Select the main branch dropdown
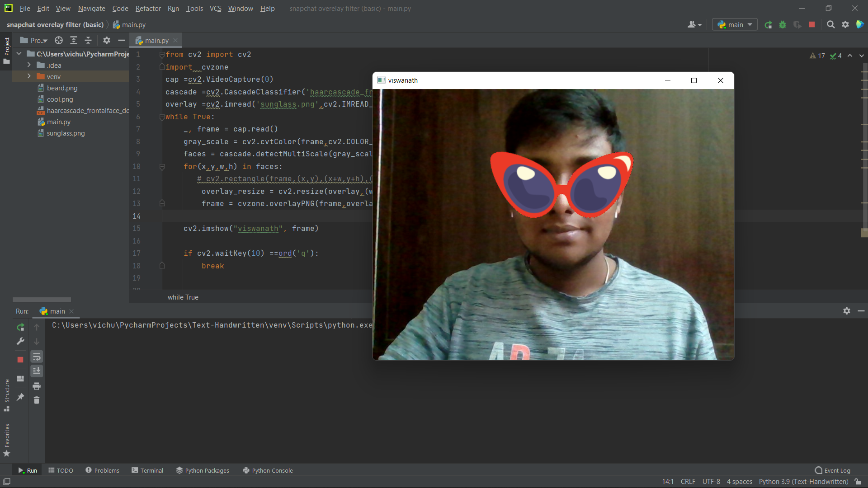Viewport: 868px width, 488px height. coord(735,24)
